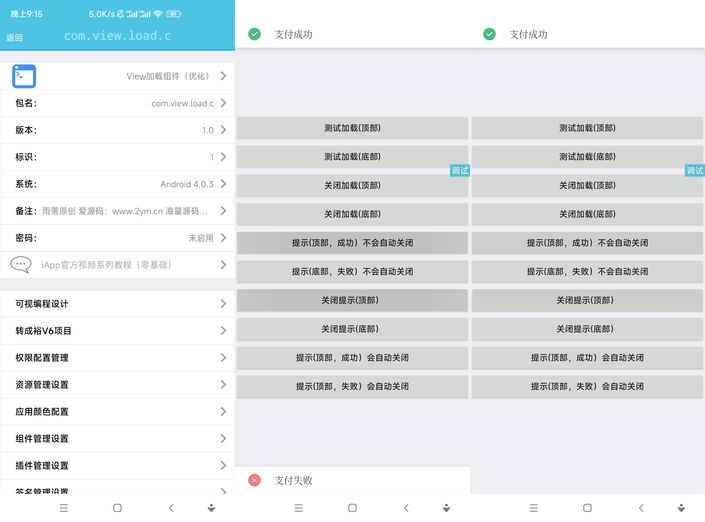The image size is (705, 522).
Task: Open 组件管理设置 menu entry
Action: pos(117,439)
